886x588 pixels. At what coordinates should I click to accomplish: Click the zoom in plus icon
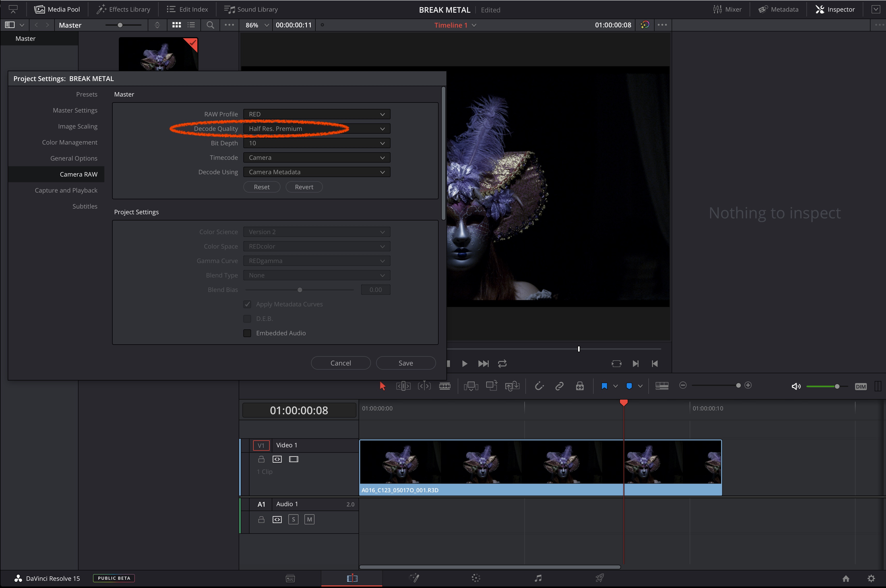[748, 385]
